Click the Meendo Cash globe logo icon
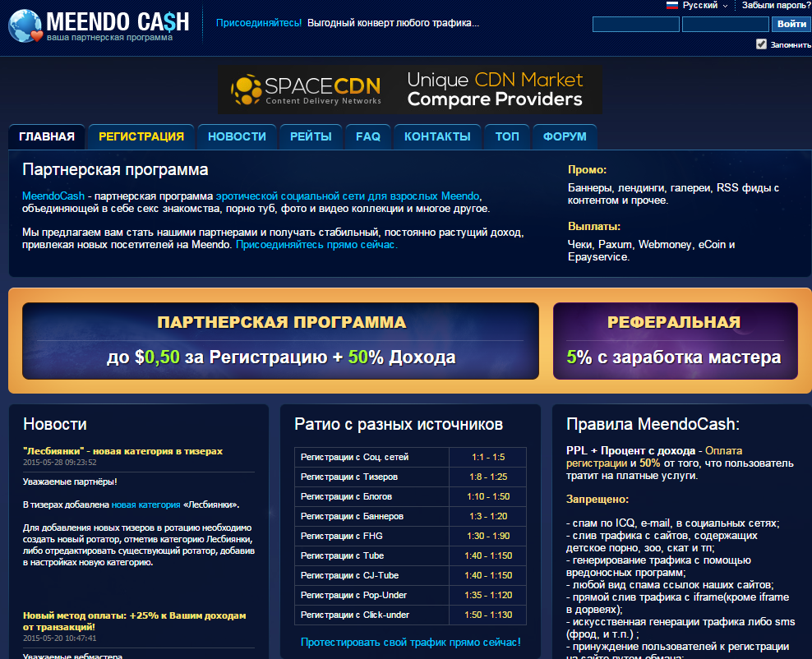Screen dimensions: 812x659 pos(25,26)
